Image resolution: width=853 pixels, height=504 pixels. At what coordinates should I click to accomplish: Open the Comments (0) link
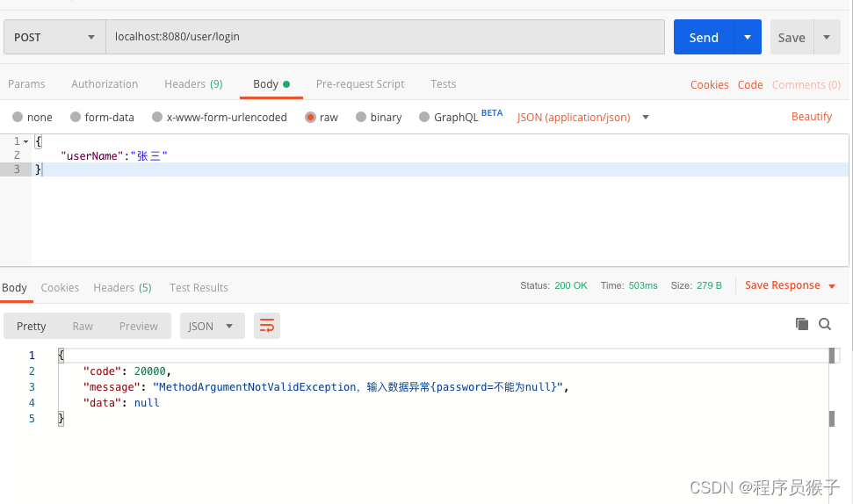806,85
